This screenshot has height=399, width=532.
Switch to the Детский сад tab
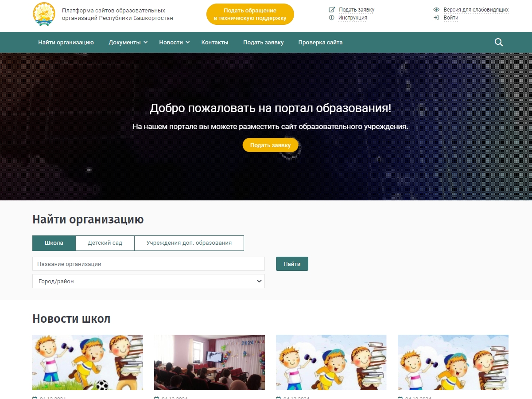click(x=105, y=243)
